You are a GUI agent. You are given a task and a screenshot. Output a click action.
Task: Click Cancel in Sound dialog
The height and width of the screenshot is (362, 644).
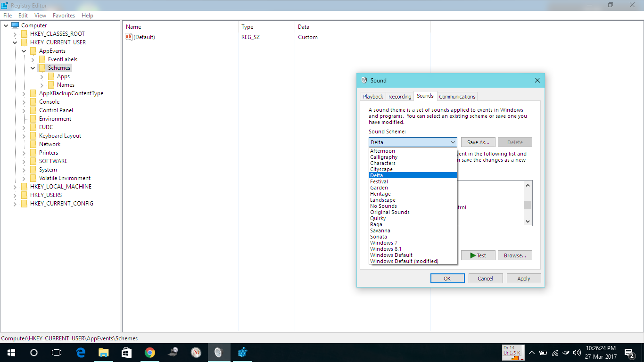485,279
